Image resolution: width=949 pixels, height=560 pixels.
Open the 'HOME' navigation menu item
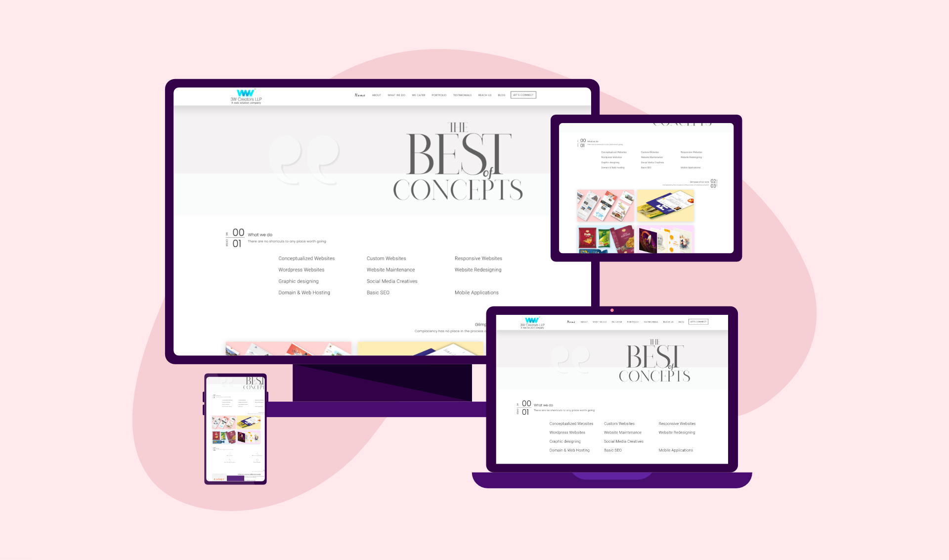click(x=358, y=95)
